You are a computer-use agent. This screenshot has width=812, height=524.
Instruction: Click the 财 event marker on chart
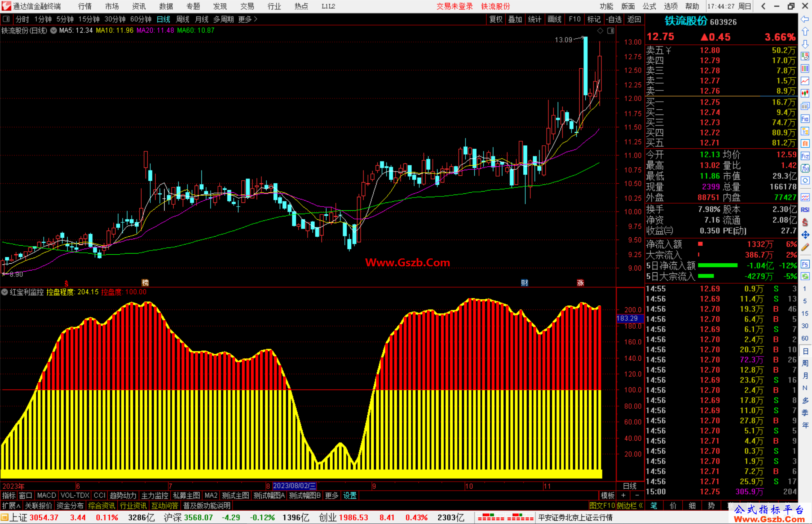524,283
